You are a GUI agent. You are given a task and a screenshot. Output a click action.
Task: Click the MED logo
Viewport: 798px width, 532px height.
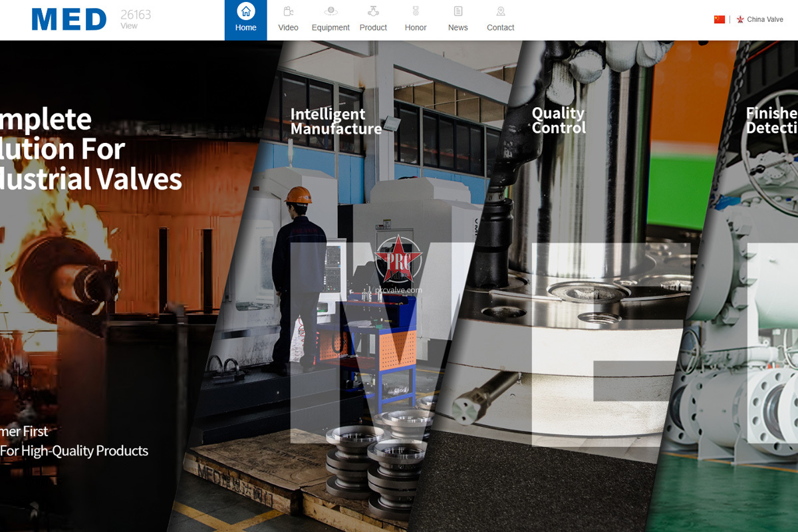pyautogui.click(x=69, y=20)
